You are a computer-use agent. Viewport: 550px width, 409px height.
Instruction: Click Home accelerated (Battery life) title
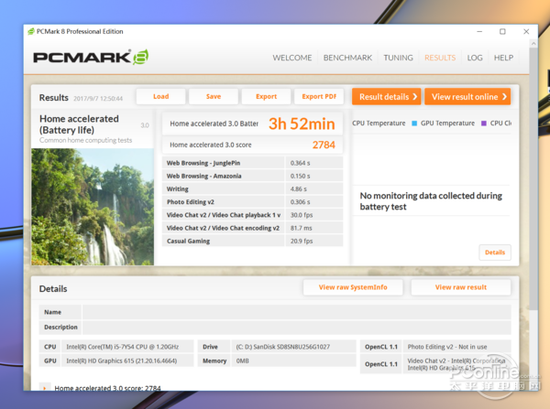pyautogui.click(x=79, y=124)
